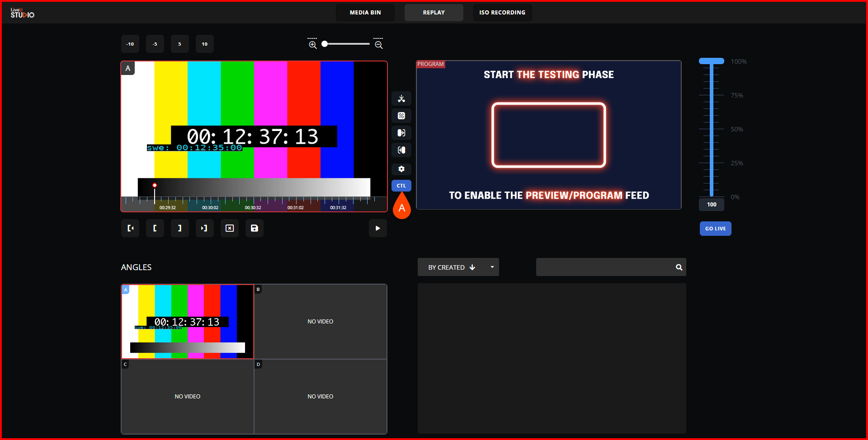
Task: Click the timeline zoom-out magnifier icon
Action: (379, 44)
